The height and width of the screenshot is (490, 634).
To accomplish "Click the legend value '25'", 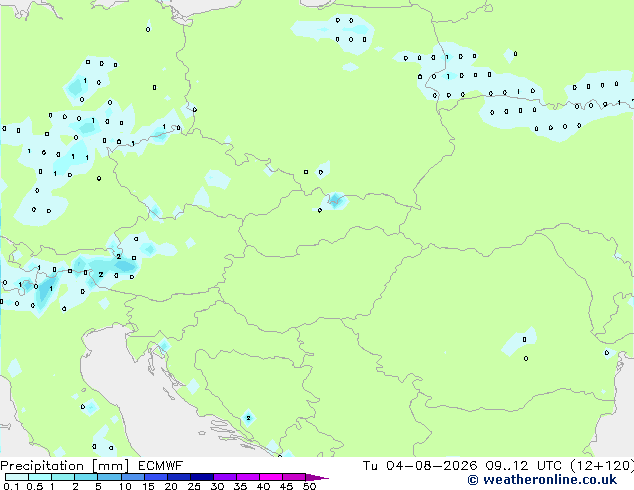I will click(194, 486).
